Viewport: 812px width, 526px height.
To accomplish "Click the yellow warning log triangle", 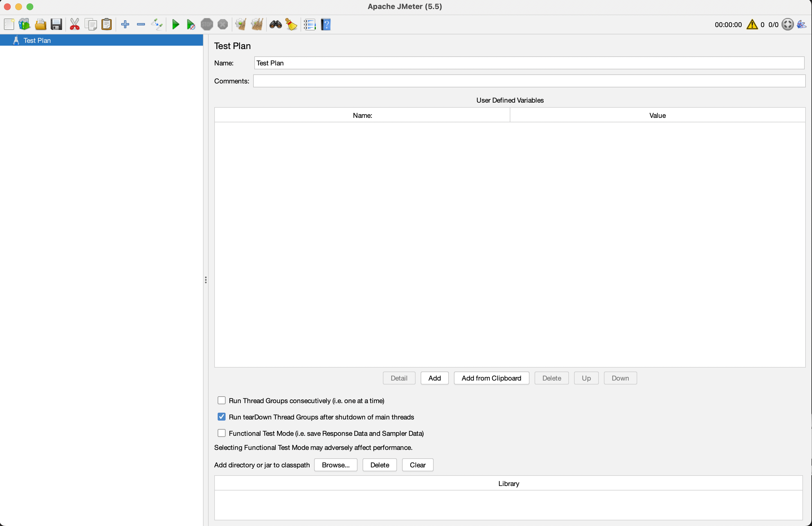I will click(x=752, y=25).
